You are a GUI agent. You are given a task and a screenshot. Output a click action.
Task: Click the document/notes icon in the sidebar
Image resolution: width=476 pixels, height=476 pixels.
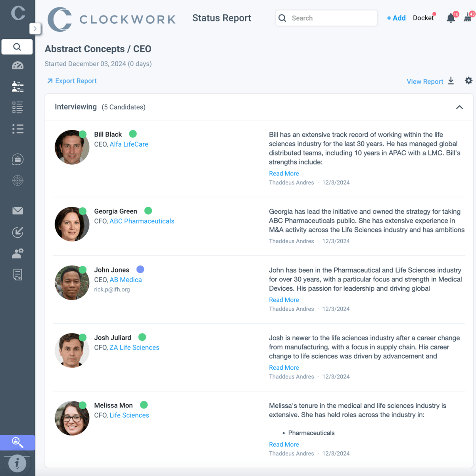point(17,274)
